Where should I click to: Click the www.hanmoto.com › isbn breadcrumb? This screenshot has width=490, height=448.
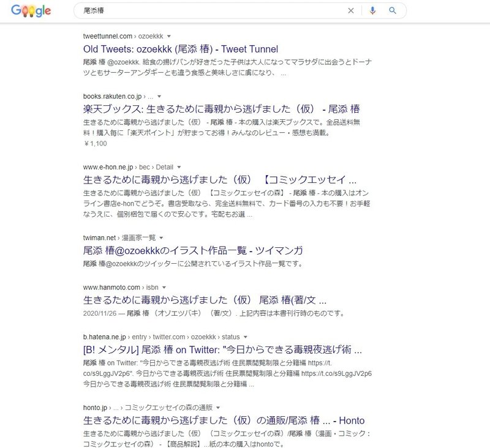(x=121, y=288)
